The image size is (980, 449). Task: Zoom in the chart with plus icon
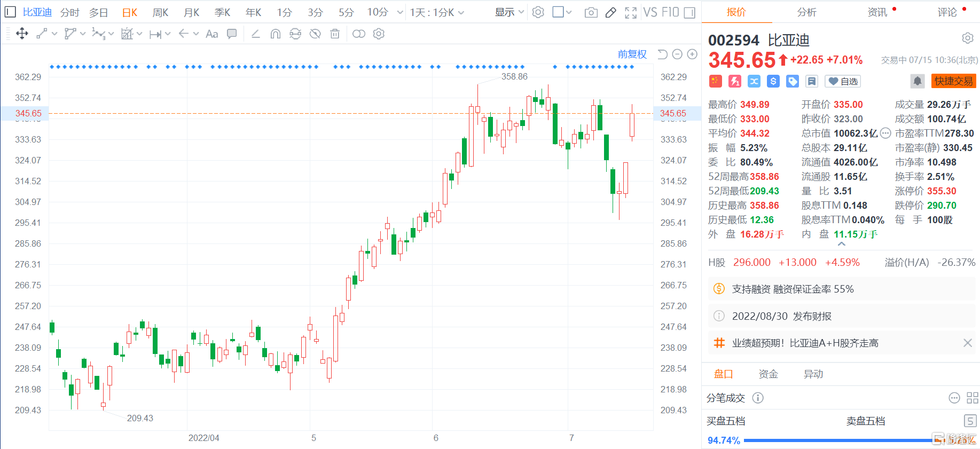point(692,54)
